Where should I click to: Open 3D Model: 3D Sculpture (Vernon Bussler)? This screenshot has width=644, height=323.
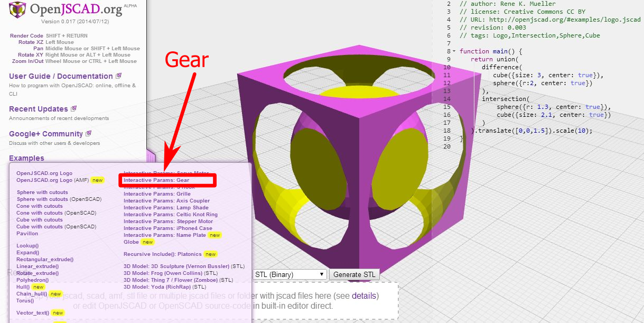coord(184,266)
